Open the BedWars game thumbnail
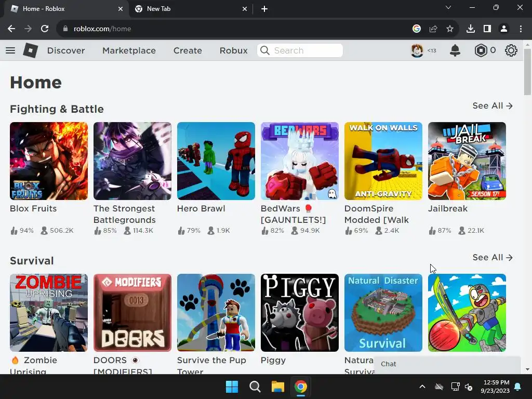 (x=300, y=161)
